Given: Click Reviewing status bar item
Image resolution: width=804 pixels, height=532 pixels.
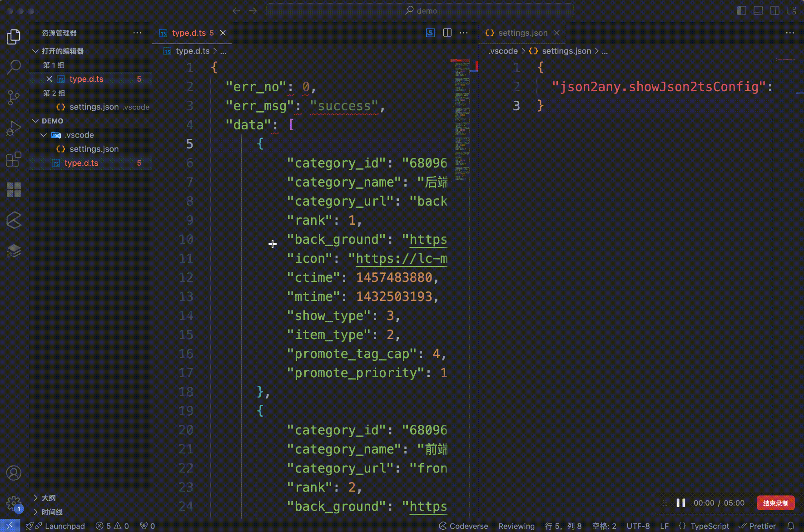Looking at the screenshot, I should click(516, 526).
